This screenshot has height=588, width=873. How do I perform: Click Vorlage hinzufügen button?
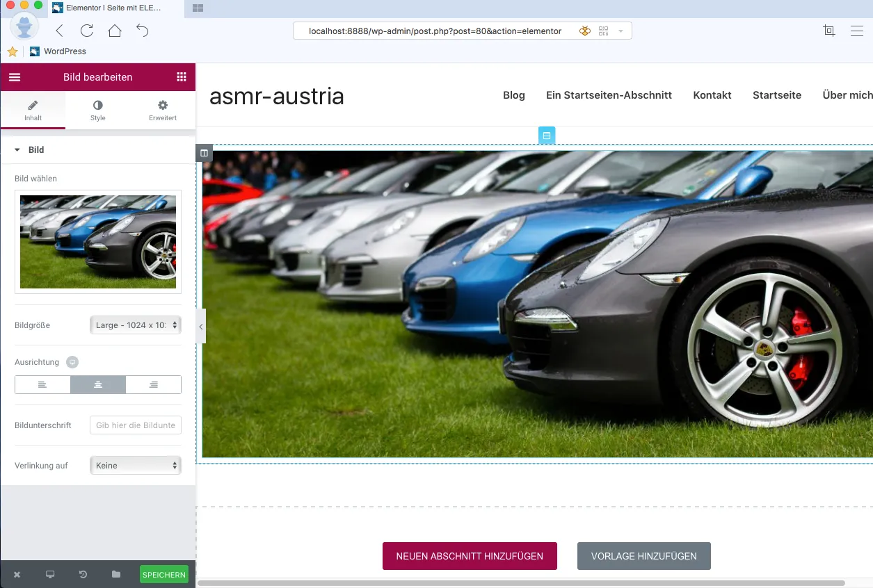pos(644,556)
